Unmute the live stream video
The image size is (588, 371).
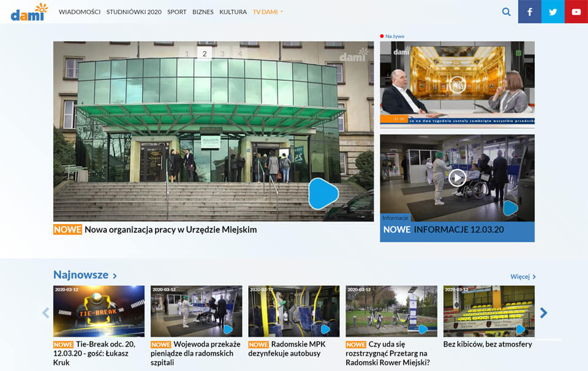click(x=457, y=84)
